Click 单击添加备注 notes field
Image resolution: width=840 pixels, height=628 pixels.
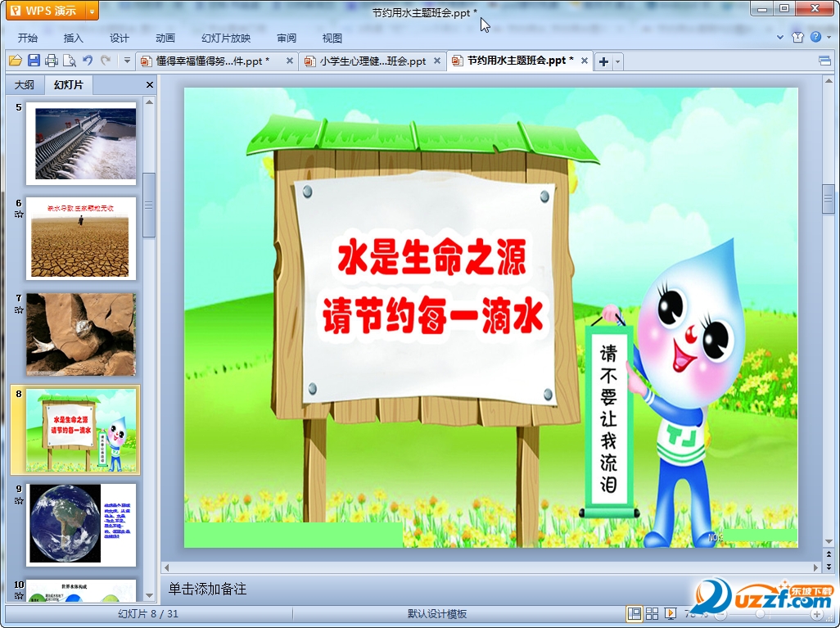point(207,589)
